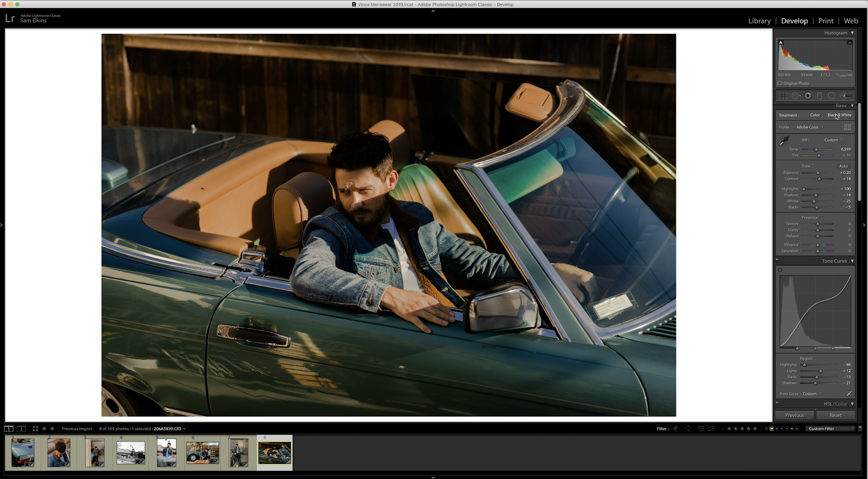
Task: Open the Custom Filter dropdown
Action: (x=830, y=428)
